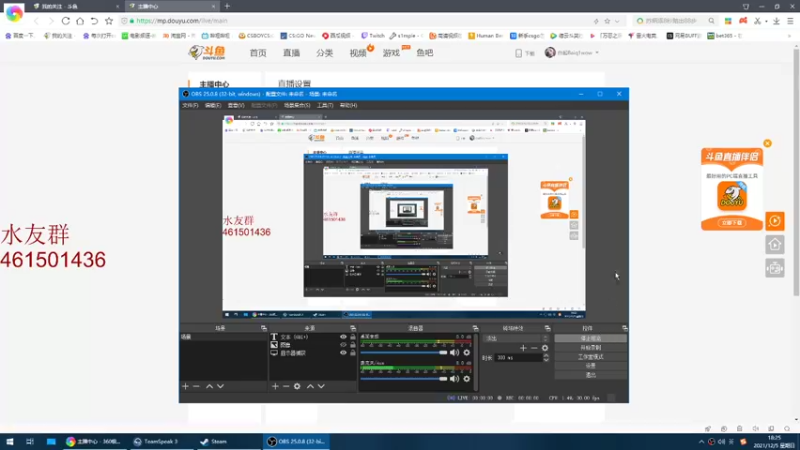This screenshot has width=800, height=450.
Task: Open scene transition properties gear
Action: 545,348
